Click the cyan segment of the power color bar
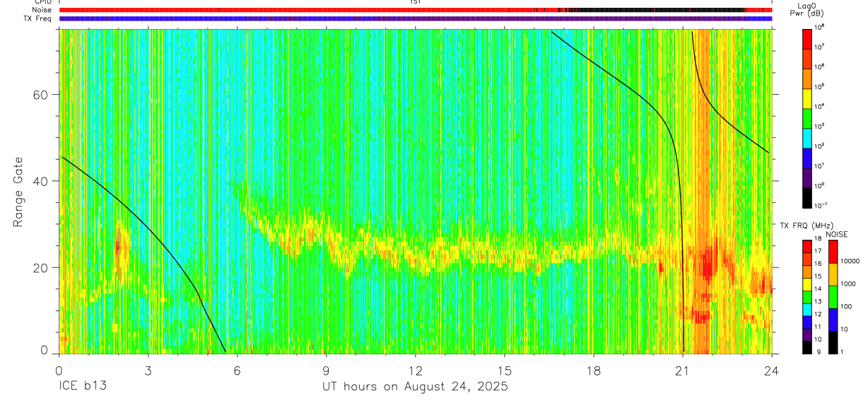 [807, 136]
